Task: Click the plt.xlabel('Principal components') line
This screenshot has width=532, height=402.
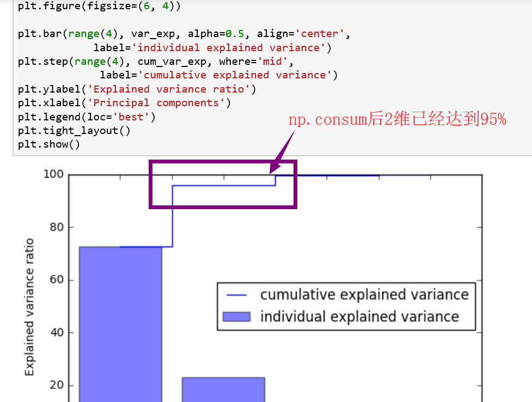Action: click(x=125, y=103)
